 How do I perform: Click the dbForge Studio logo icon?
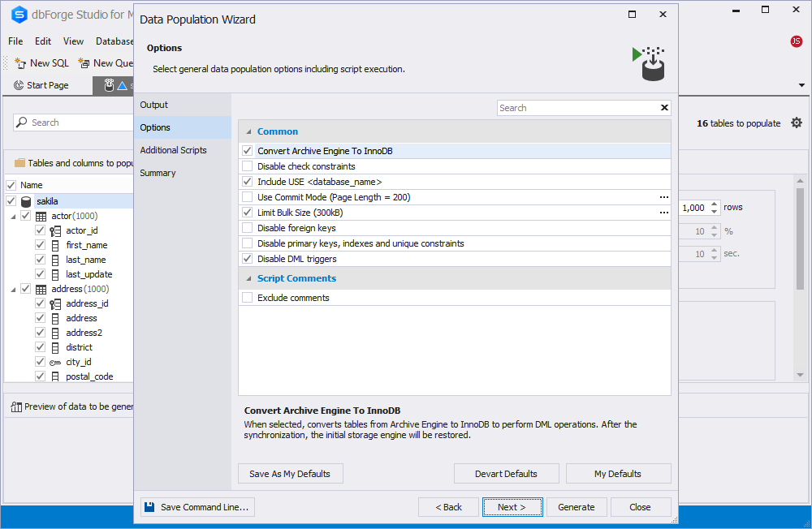(19, 15)
